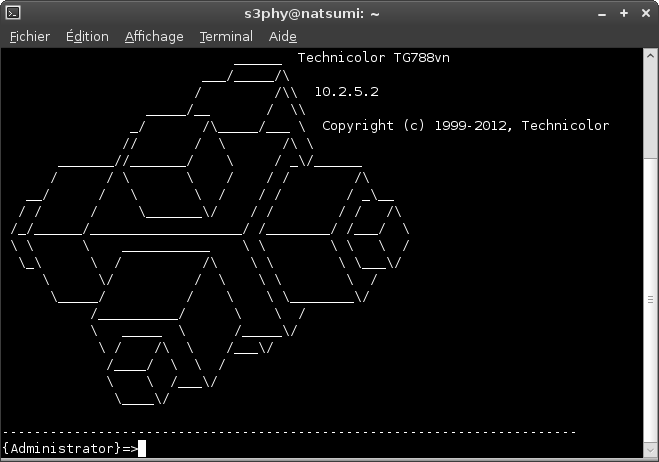
Task: Close the terminal window
Action: pos(646,13)
